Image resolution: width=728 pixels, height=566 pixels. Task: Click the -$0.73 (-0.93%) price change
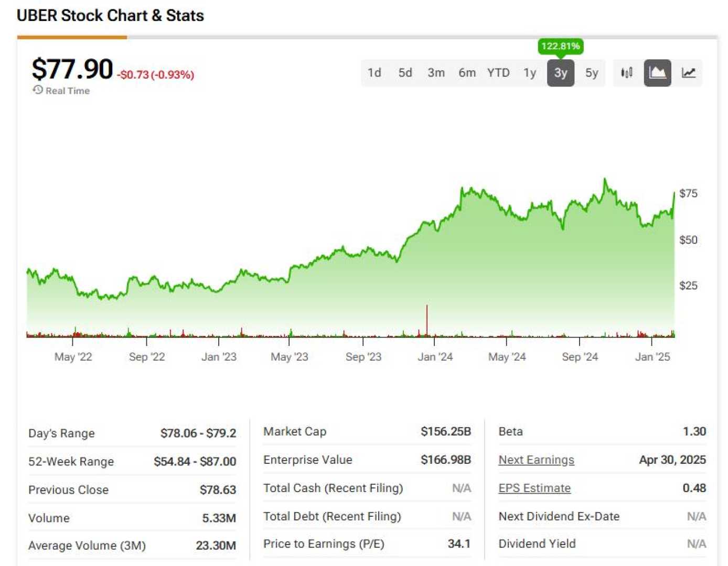(156, 74)
